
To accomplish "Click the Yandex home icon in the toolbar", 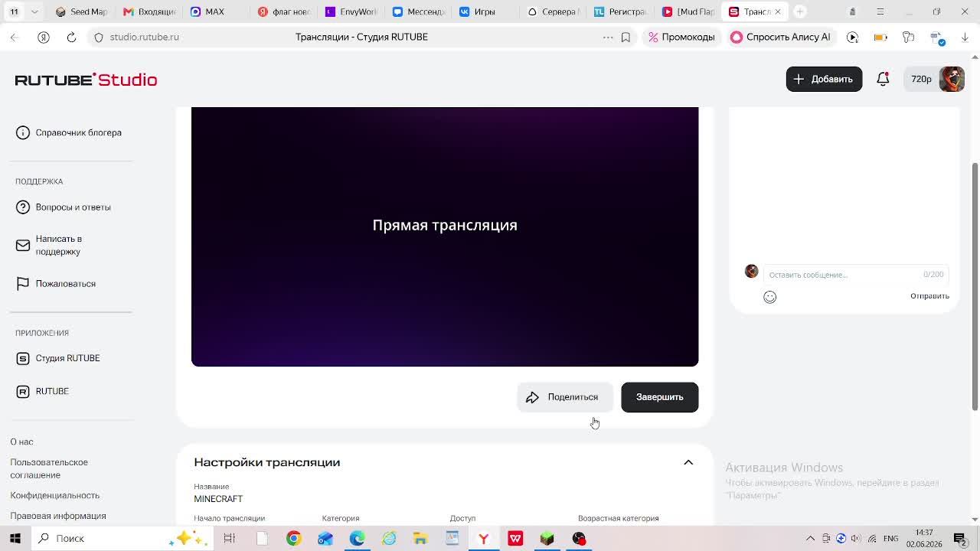I will (x=43, y=37).
